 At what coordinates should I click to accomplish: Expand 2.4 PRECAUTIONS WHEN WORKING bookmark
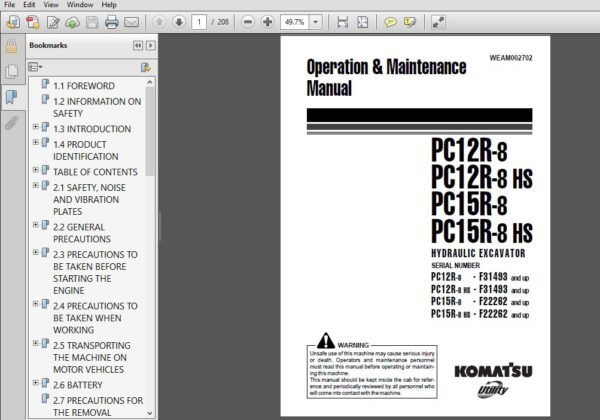pyautogui.click(x=36, y=304)
